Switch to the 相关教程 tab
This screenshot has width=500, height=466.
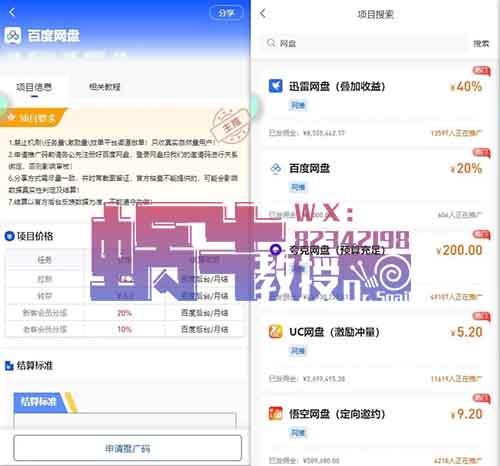click(104, 87)
